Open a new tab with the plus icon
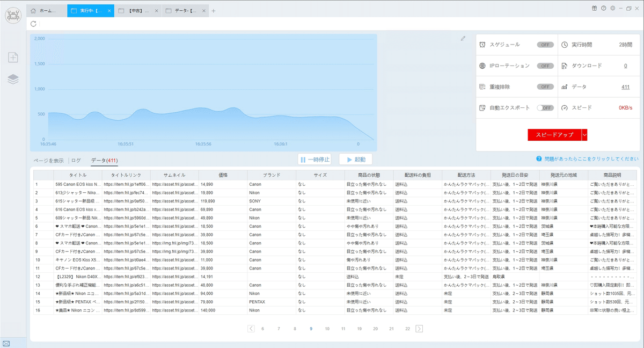This screenshot has height=348, width=644. point(214,11)
